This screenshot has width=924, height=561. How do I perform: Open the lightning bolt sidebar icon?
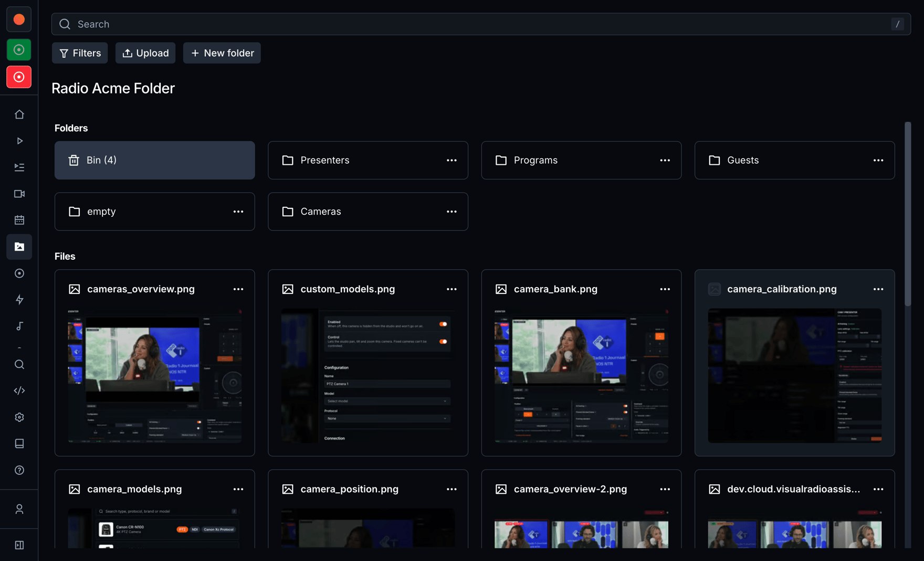coord(19,300)
